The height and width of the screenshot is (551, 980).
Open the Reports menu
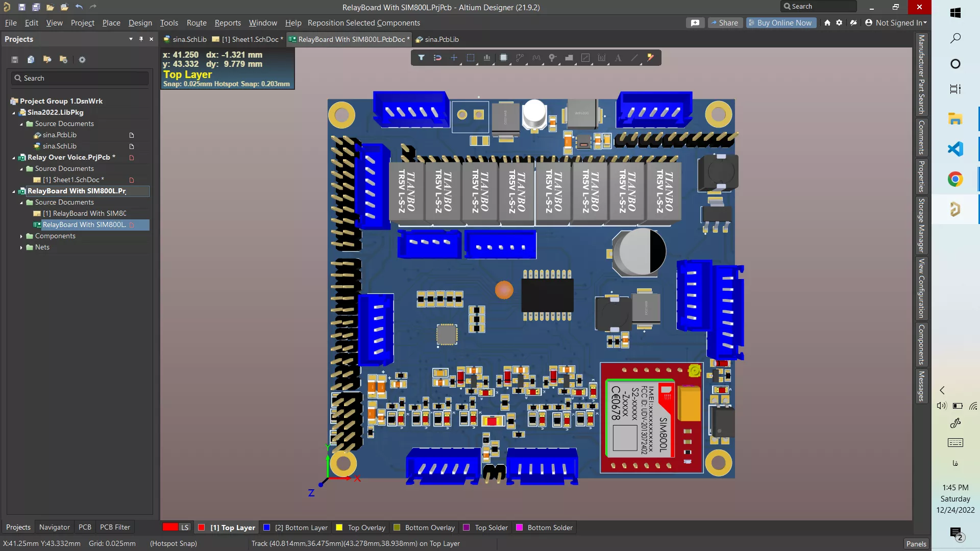228,23
